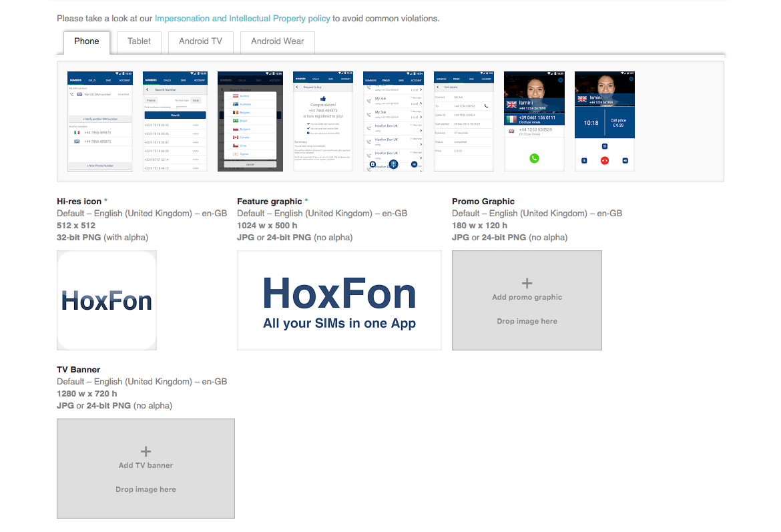Select the country picker dialog screenshot
Viewport: 781px width, 532px height.
coord(250,121)
